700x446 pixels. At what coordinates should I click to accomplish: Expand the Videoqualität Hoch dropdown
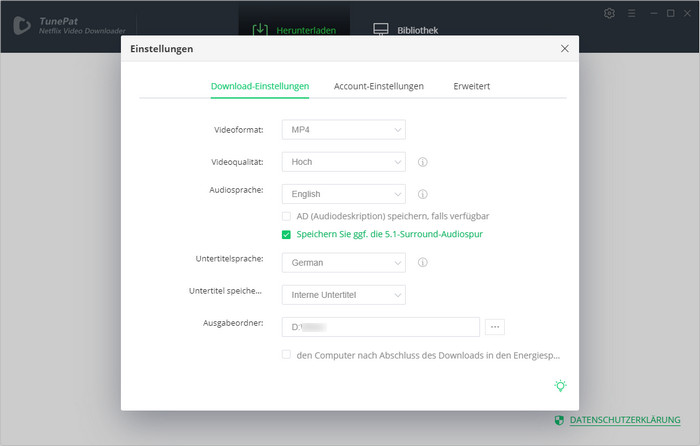click(343, 161)
